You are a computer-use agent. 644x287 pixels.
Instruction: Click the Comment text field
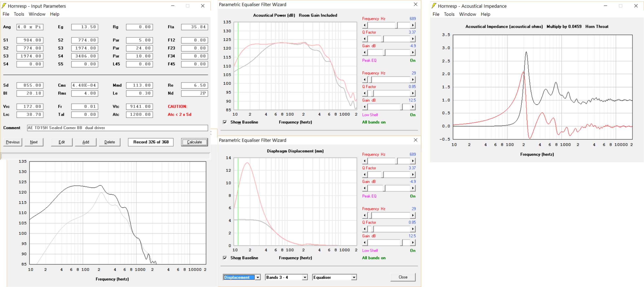pos(118,128)
